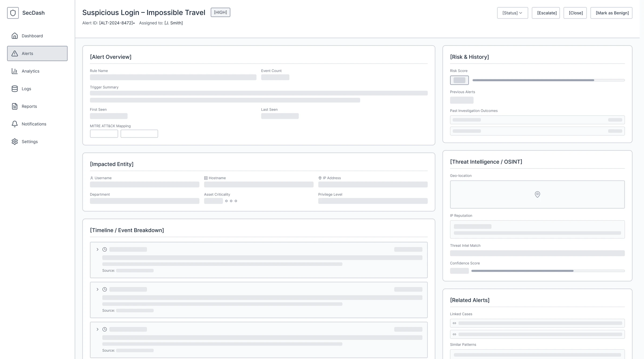This screenshot has height=359, width=644.
Task: Click the Escalate button
Action: coord(546,13)
